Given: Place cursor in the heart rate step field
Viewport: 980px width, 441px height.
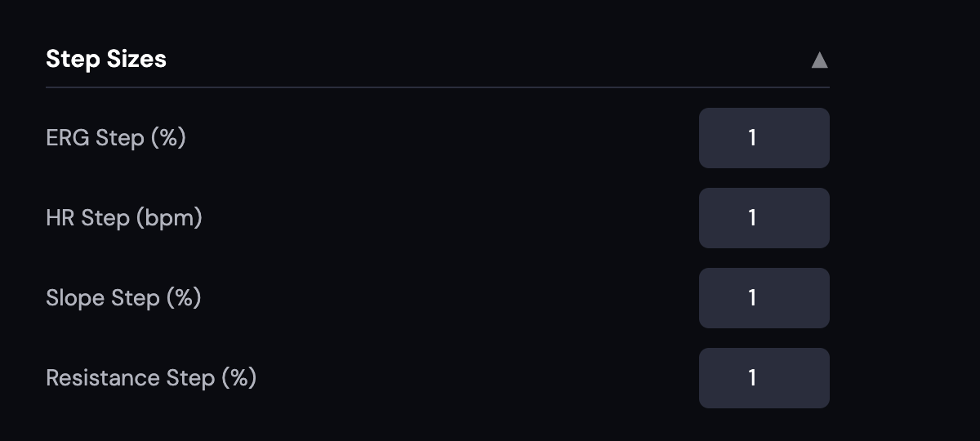Looking at the screenshot, I should (764, 218).
